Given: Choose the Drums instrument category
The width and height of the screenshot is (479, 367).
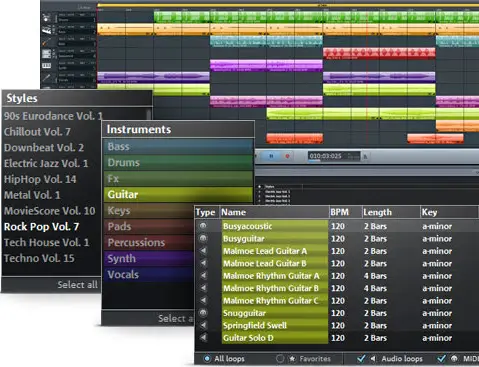Looking at the screenshot, I should 178,162.
